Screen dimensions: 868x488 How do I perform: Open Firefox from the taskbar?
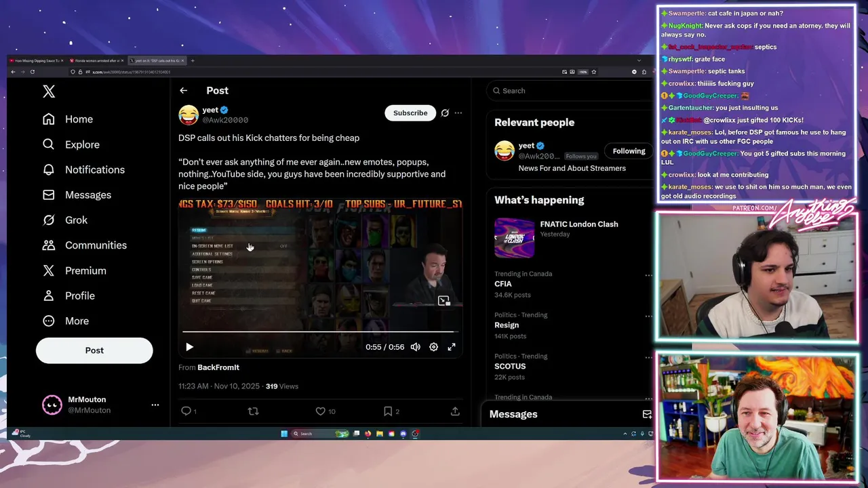(x=368, y=434)
